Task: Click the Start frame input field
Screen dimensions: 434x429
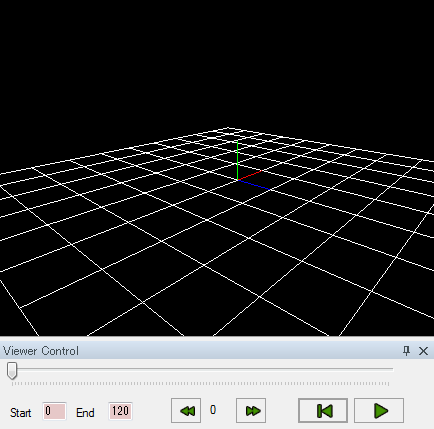Action: pyautogui.click(x=54, y=411)
